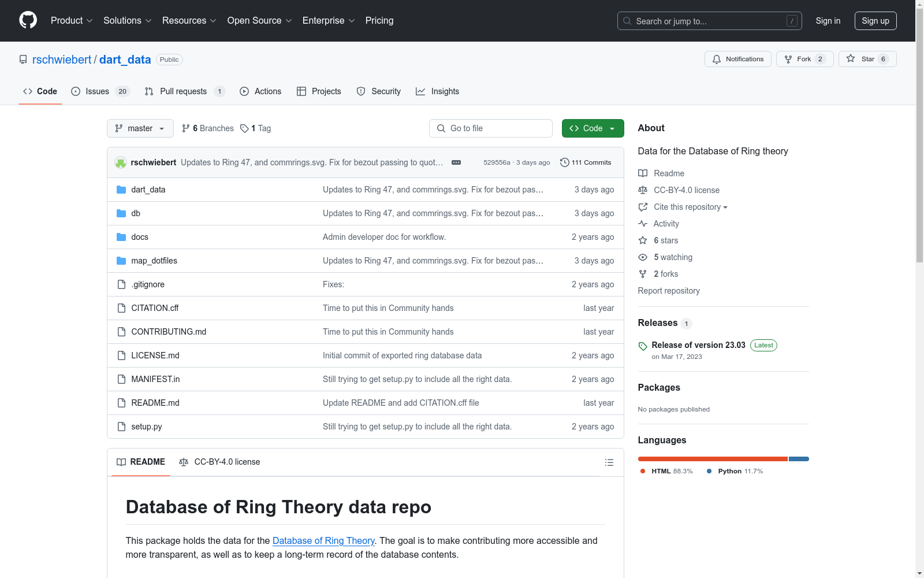Click the CITATION.cff file icon

[121, 308]
